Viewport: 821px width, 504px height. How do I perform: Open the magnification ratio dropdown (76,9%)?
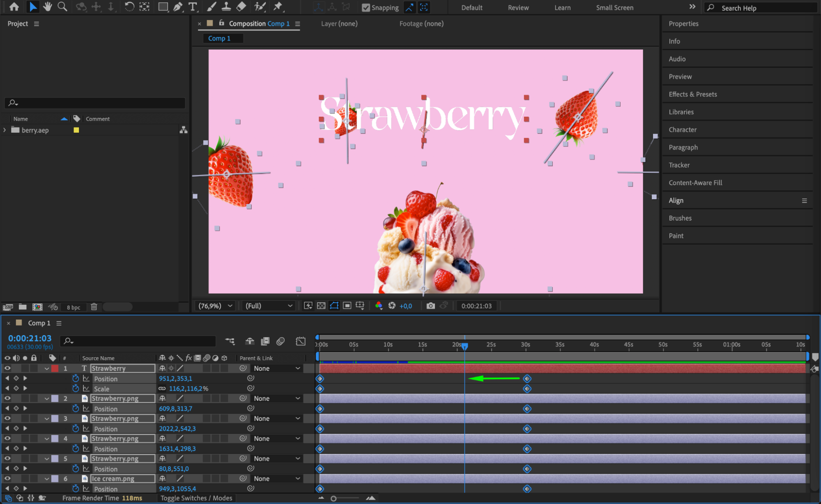[x=215, y=306]
